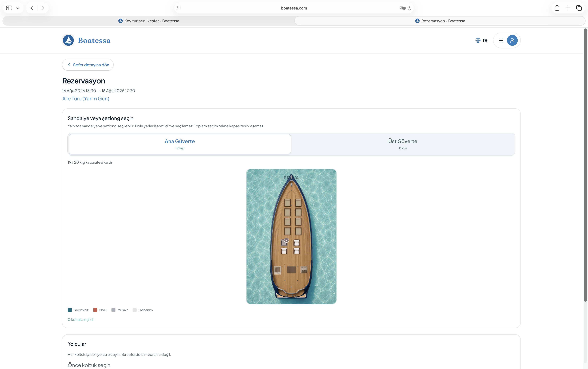Click the boatessa.com address field
Screen dimensions: 588x369
294,8
